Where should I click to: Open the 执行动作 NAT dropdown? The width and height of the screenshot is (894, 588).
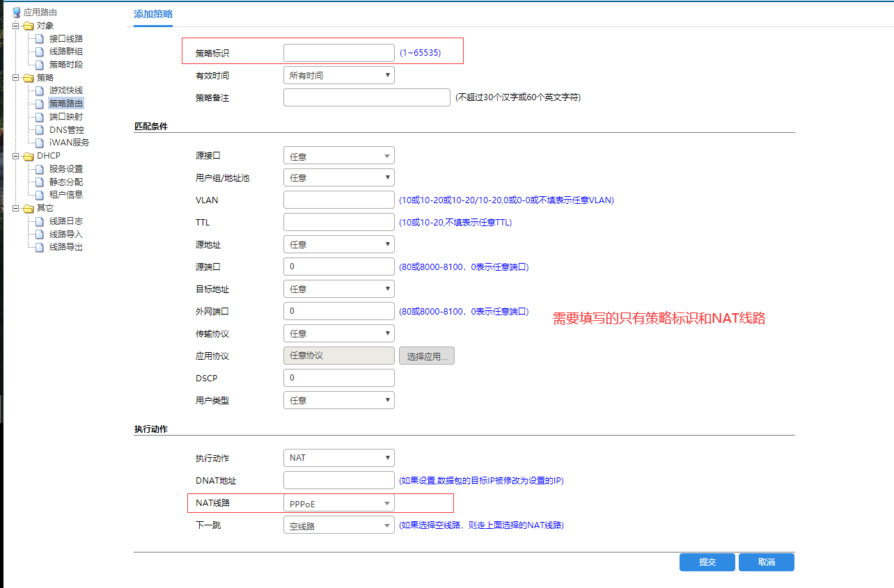pos(339,459)
